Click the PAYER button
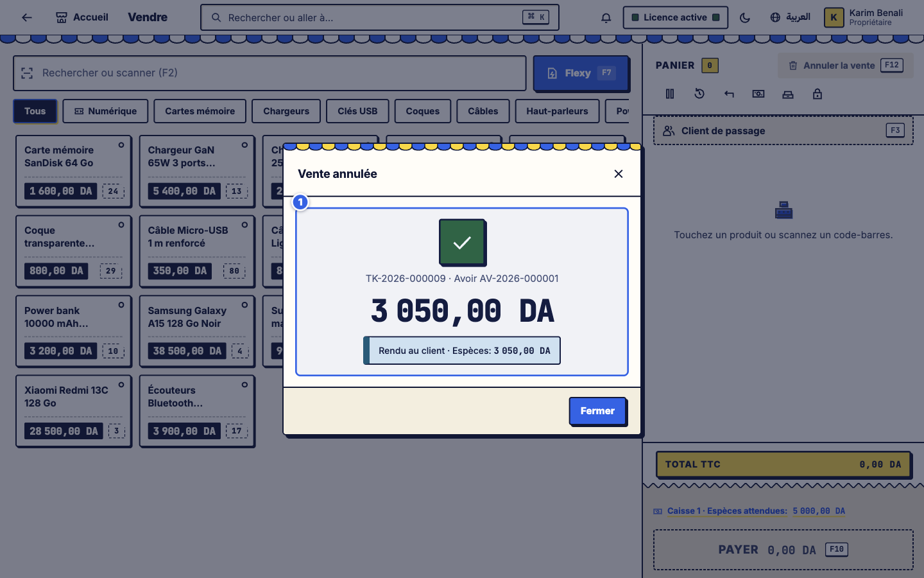The height and width of the screenshot is (578, 924). click(x=783, y=550)
